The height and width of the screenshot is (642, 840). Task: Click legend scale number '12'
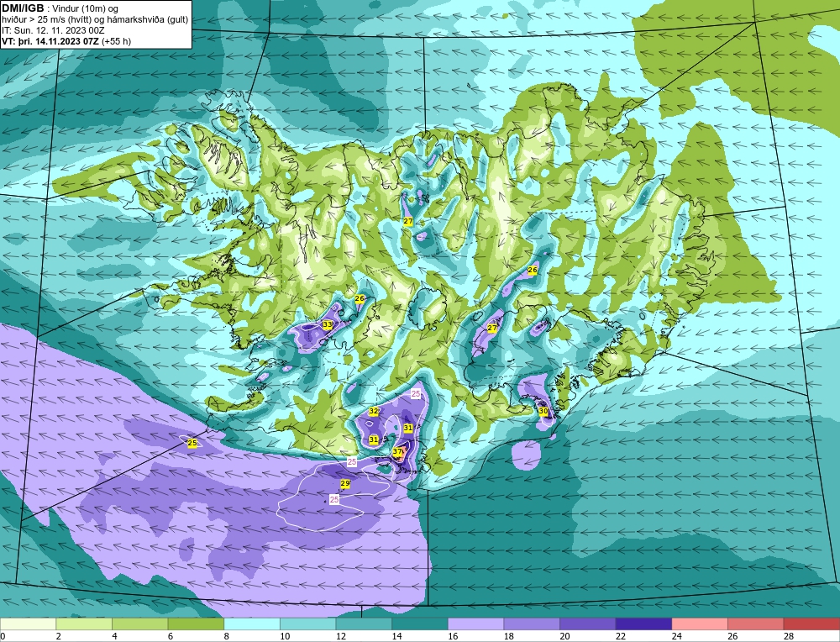point(341,636)
